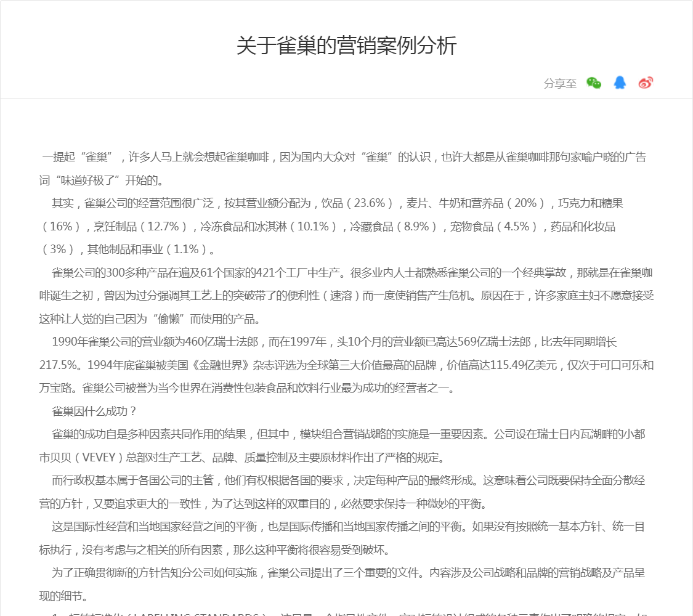The height and width of the screenshot is (616, 693).
Task: Click the text 《金融世界》 in the article
Action: click(222, 365)
